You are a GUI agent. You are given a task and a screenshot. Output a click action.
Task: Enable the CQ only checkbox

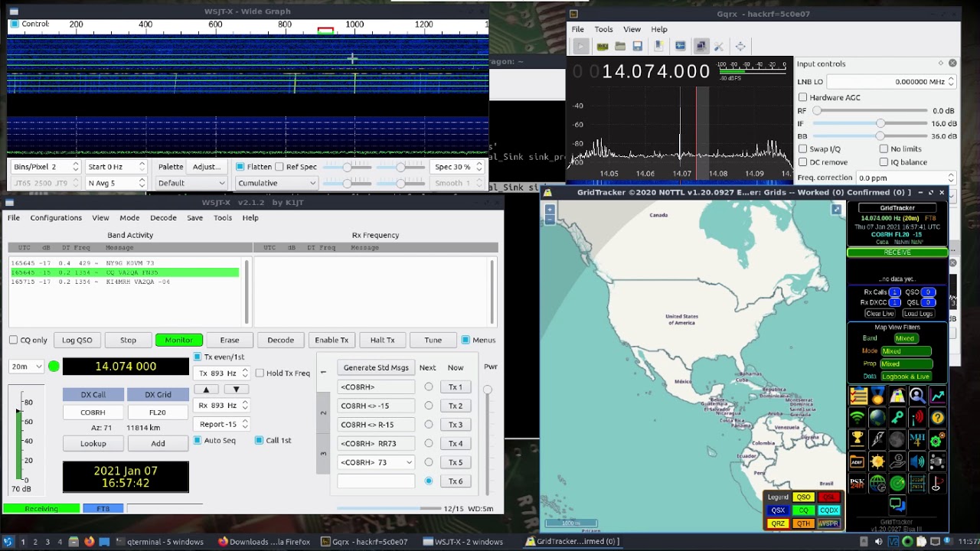pos(13,340)
